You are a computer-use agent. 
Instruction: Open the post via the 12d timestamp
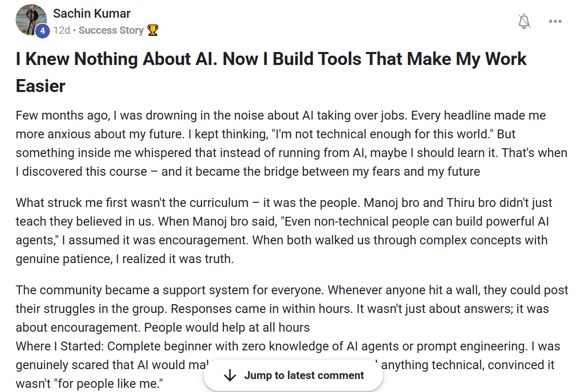click(x=61, y=30)
